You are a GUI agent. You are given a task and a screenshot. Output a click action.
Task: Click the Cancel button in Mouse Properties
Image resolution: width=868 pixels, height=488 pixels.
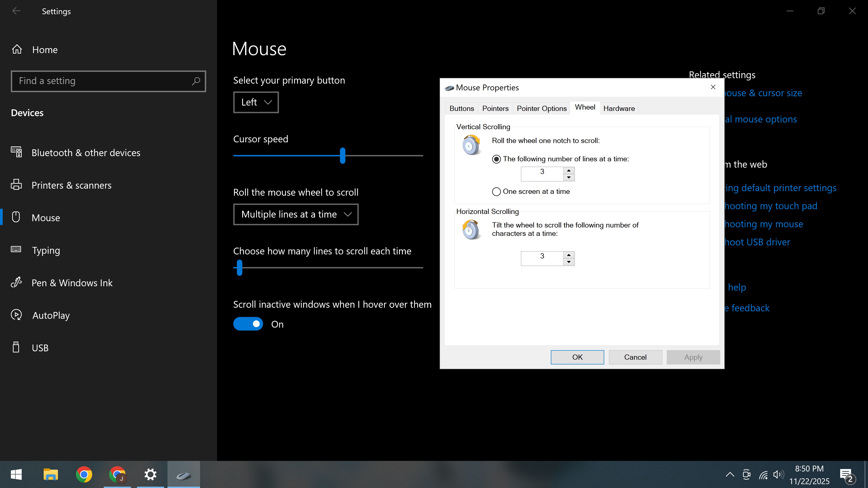pyautogui.click(x=635, y=357)
